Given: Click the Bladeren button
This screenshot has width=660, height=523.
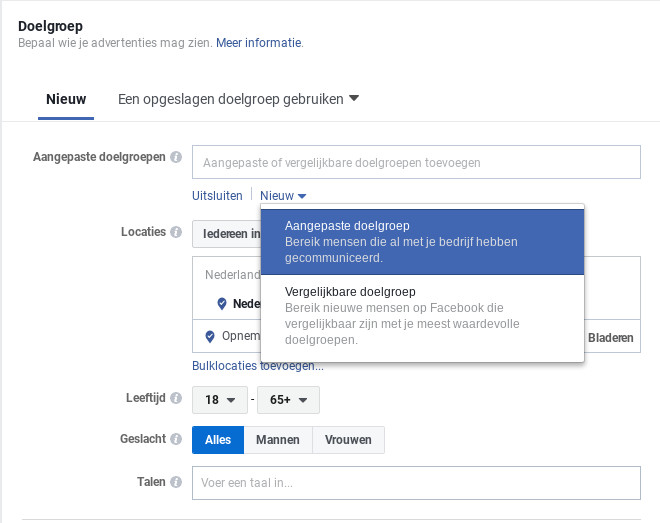Looking at the screenshot, I should point(610,338).
